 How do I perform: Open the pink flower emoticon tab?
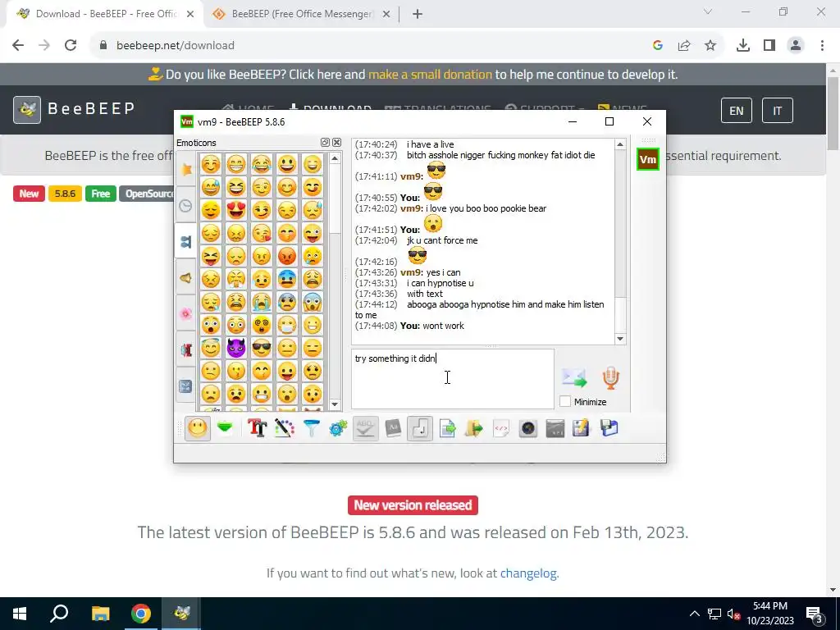point(186,313)
